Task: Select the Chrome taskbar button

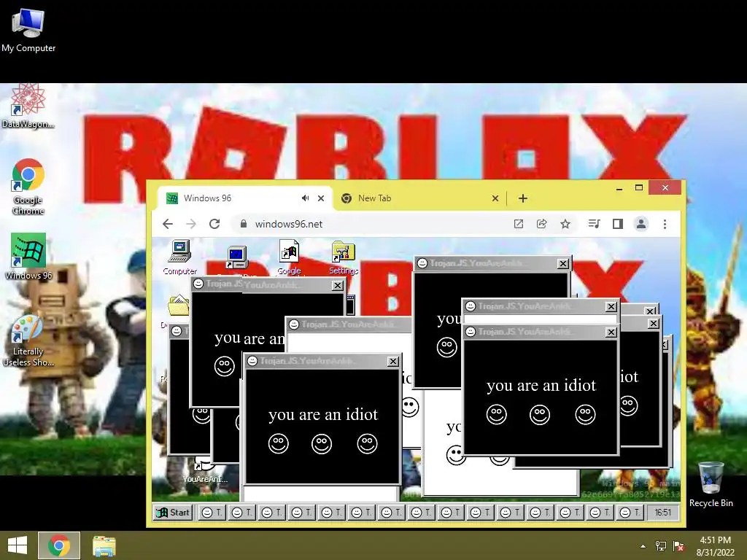Action: point(59,545)
